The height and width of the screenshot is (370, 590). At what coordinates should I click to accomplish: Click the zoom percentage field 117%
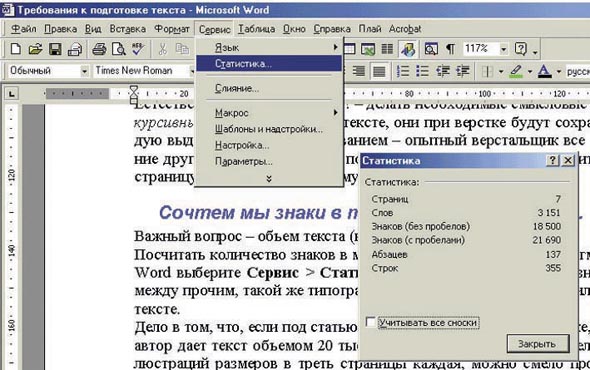tap(481, 49)
